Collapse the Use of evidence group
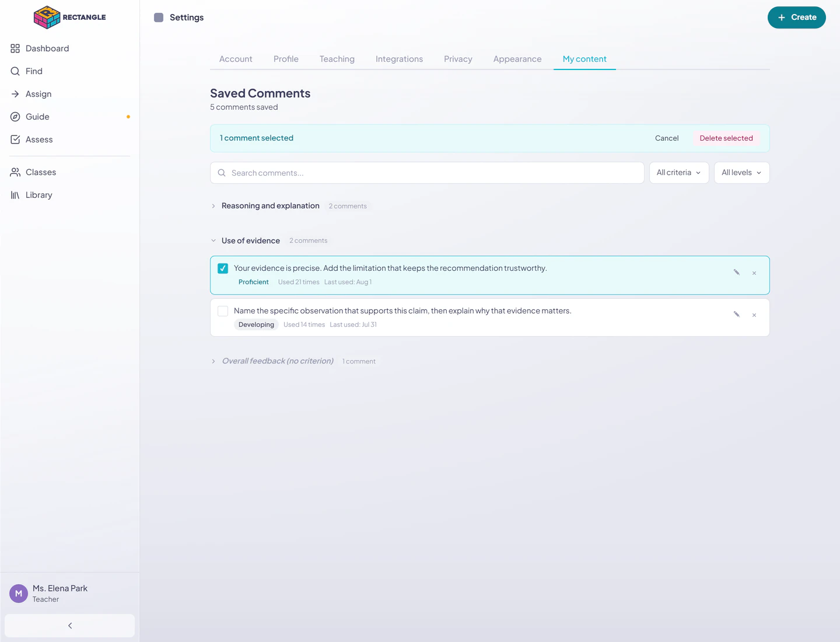This screenshot has width=840, height=642. pos(213,240)
